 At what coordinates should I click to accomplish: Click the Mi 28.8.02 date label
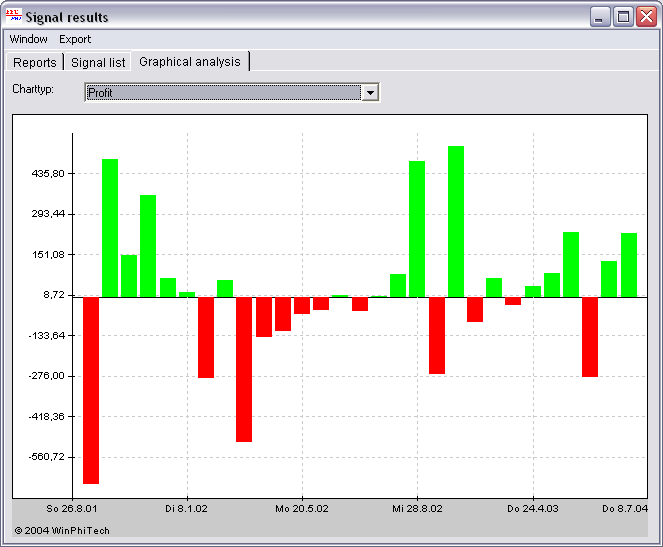coord(418,508)
